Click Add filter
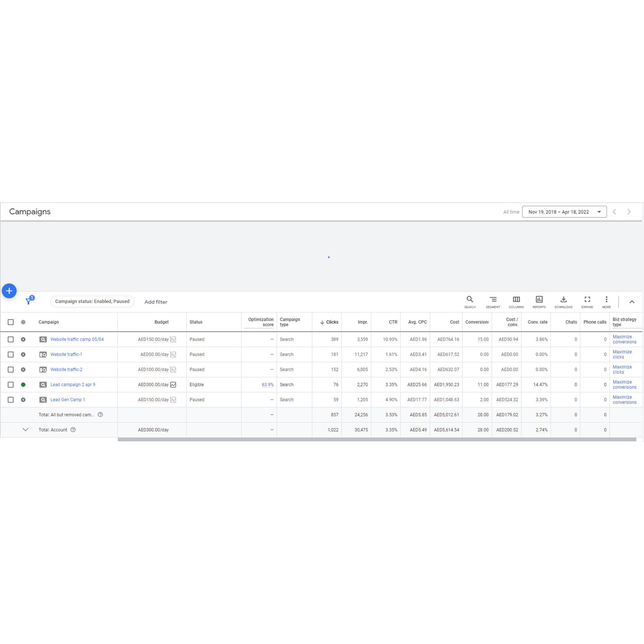This screenshot has height=644, width=644. 156,302
